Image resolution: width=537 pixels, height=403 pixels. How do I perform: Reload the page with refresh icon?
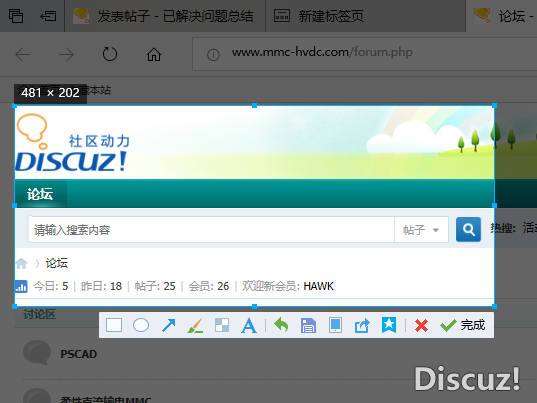(x=110, y=54)
